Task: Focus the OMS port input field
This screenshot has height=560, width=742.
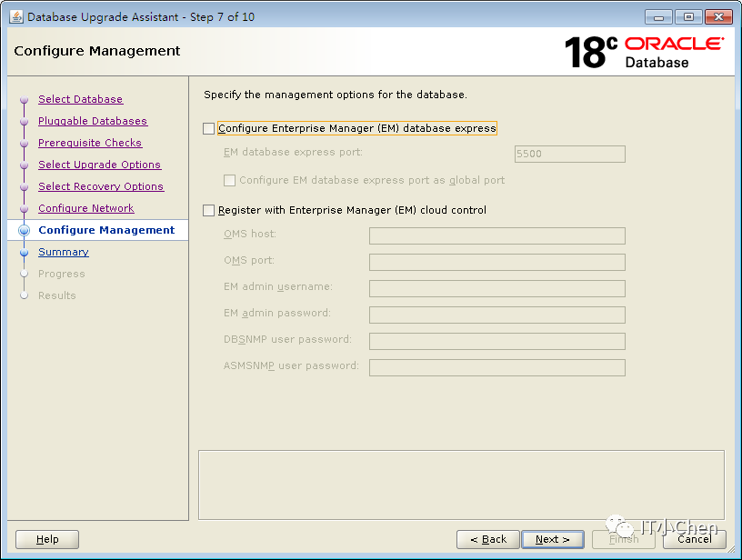Action: (x=496, y=262)
